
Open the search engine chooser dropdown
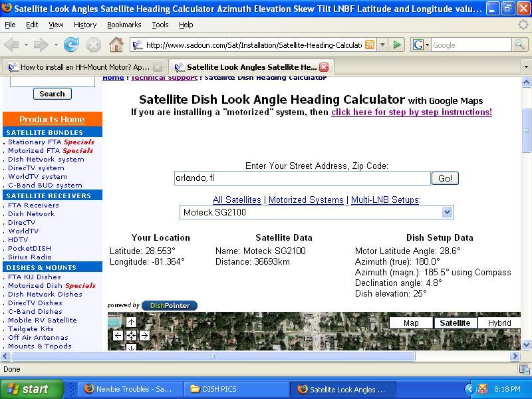tap(421, 45)
